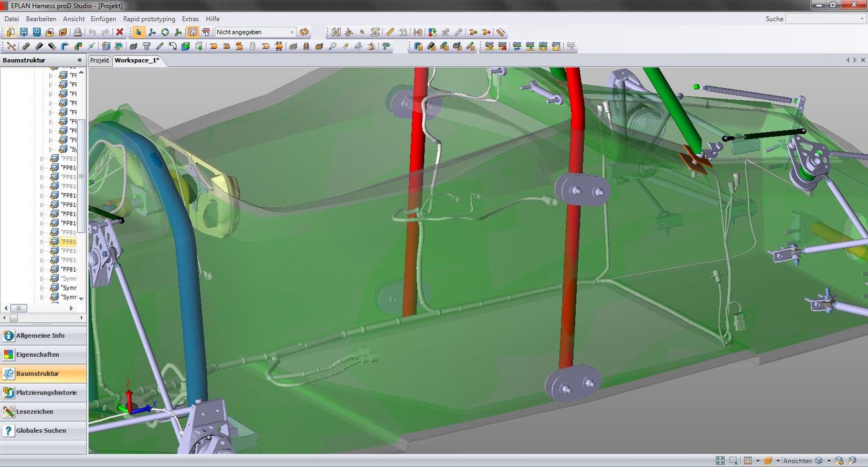Click the Undo arrow icon
The width and height of the screenshot is (868, 467).
point(92,33)
